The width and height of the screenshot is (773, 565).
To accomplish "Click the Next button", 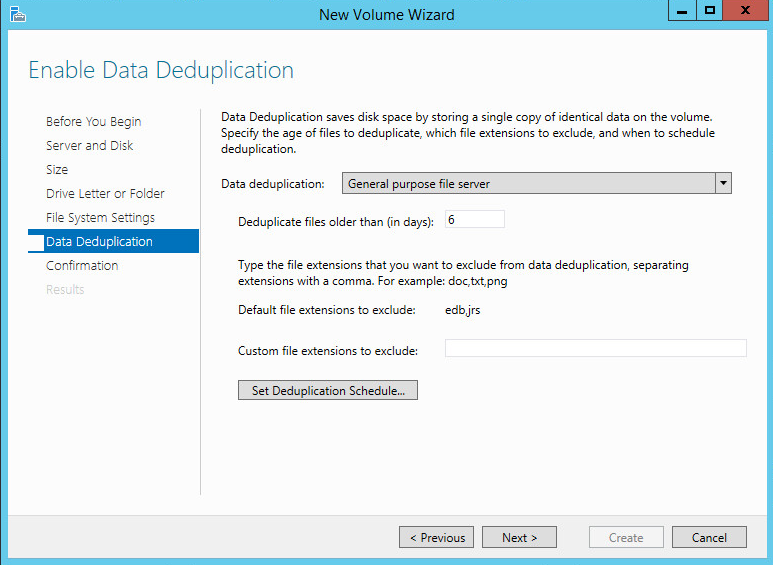I will [x=519, y=537].
